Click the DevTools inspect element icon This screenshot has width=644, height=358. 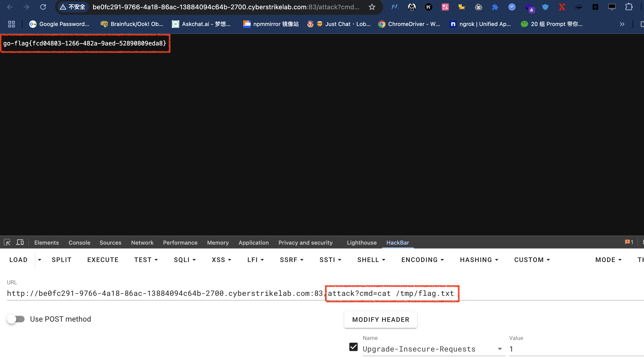click(7, 242)
